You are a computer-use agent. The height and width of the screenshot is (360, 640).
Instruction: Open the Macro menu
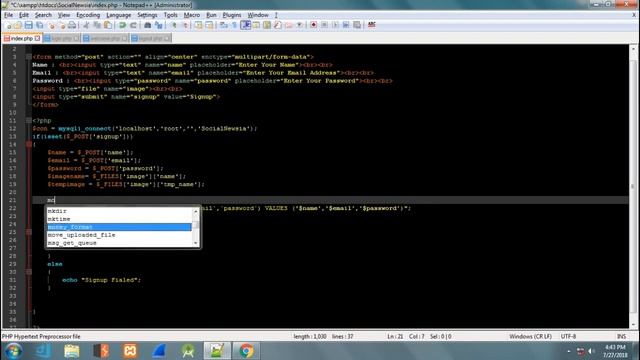[192, 15]
